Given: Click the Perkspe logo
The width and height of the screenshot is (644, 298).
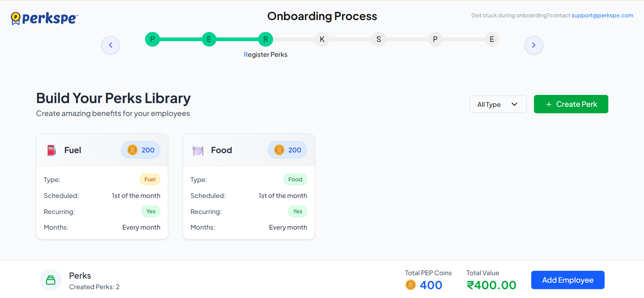Looking at the screenshot, I should (44, 18).
